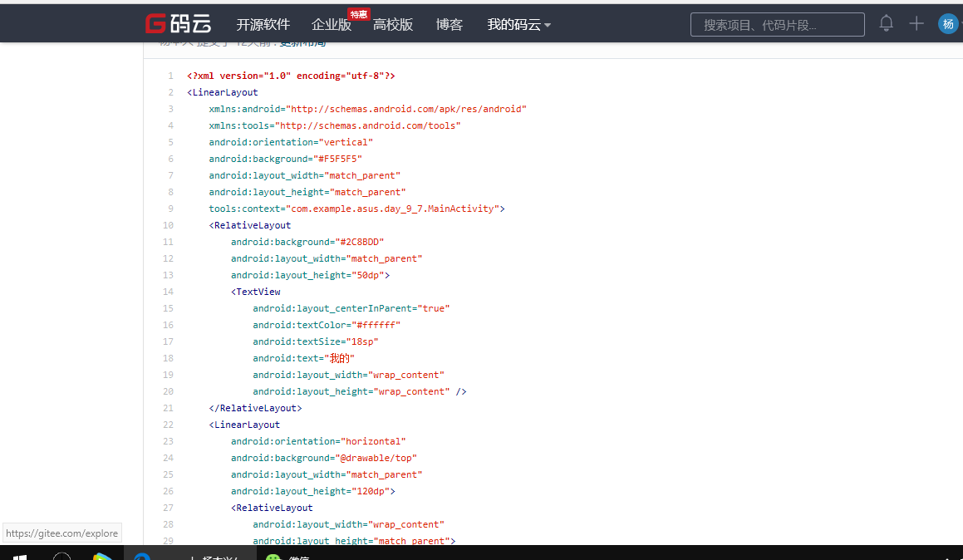Click the 特惠 badge on 企业版
This screenshot has width=963, height=560.
click(x=359, y=14)
